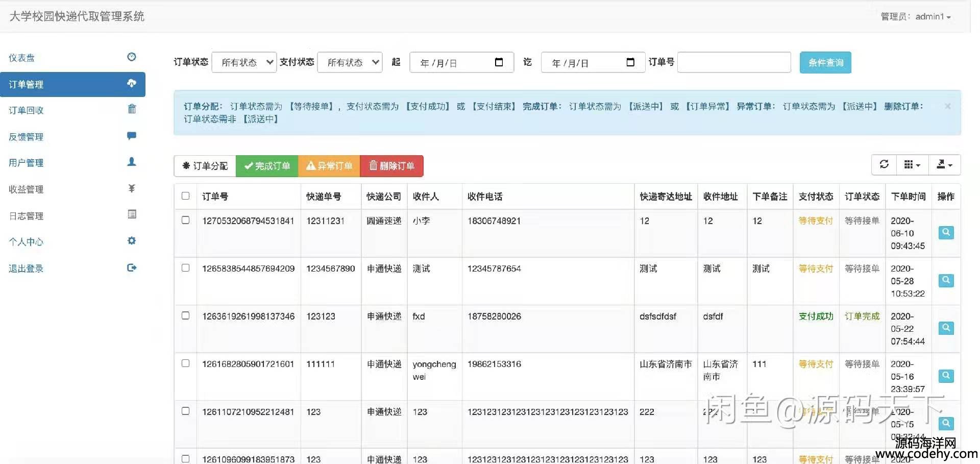The image size is (980, 464).
Task: Refresh the order table
Action: coord(884,164)
